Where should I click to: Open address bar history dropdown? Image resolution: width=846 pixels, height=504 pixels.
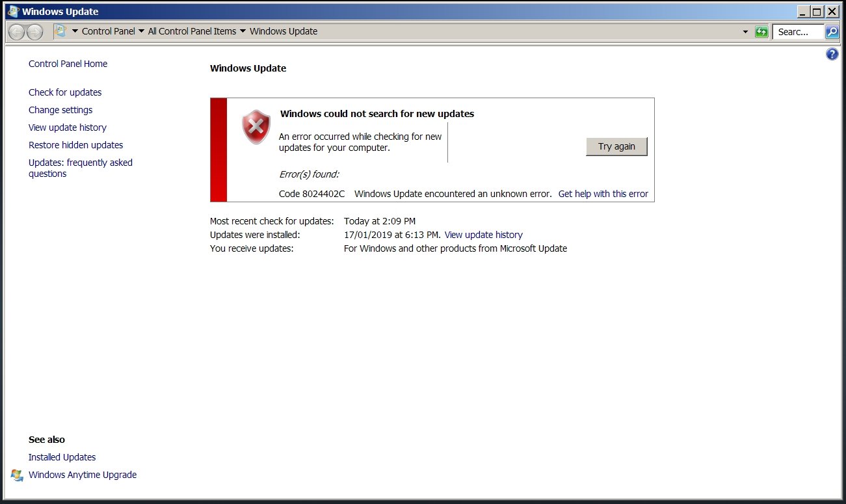745,32
